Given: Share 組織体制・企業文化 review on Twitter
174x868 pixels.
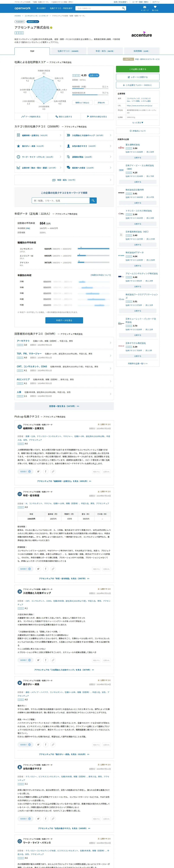Looking at the screenshot, I should [38, 471].
